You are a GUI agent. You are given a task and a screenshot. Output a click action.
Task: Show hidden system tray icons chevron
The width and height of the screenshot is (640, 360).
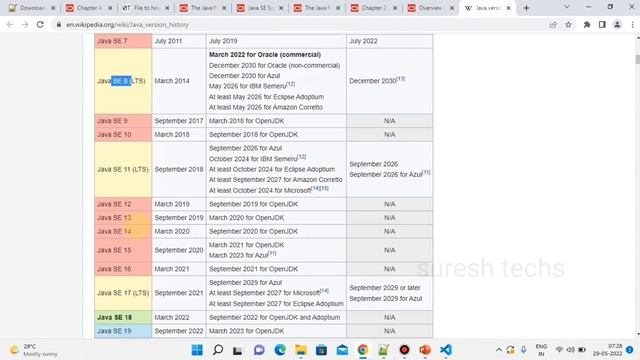(x=499, y=350)
